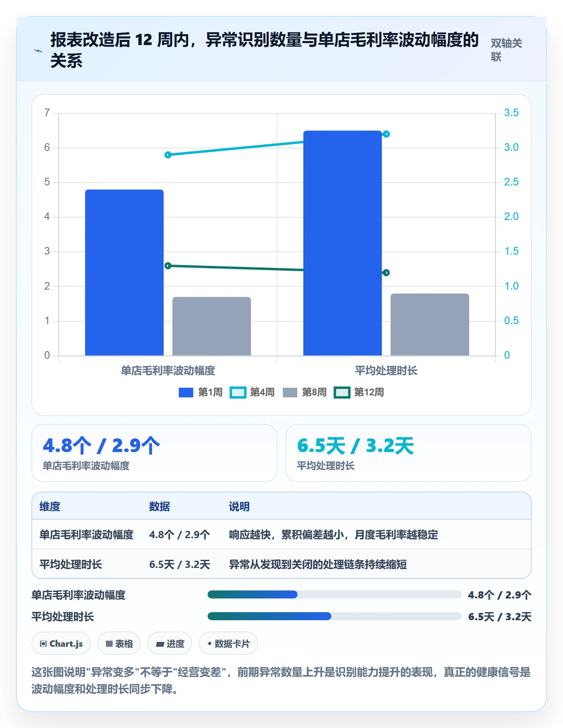Click the gray 第8周 bar for 平均处理时长
Viewport: 563px width, 728px height.
[x=430, y=325]
